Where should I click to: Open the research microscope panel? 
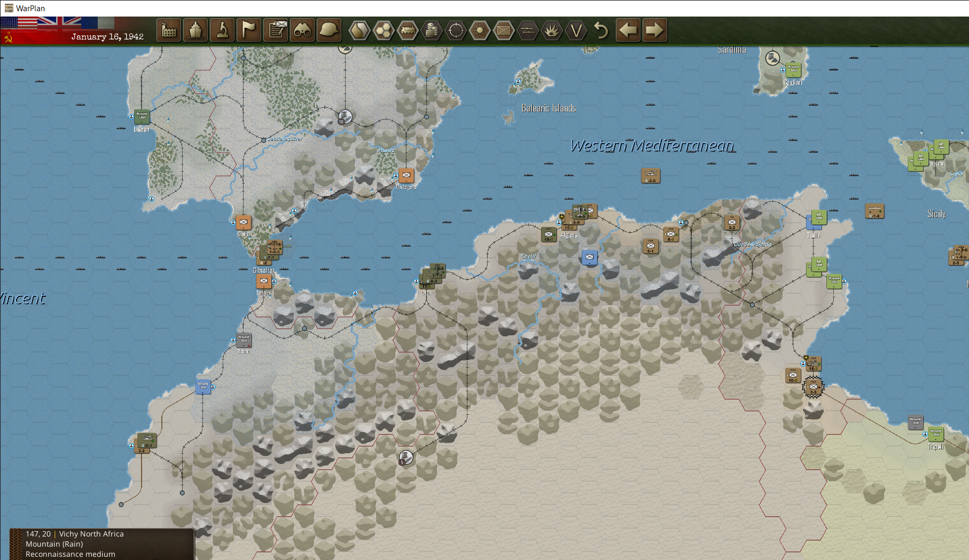pos(222,30)
